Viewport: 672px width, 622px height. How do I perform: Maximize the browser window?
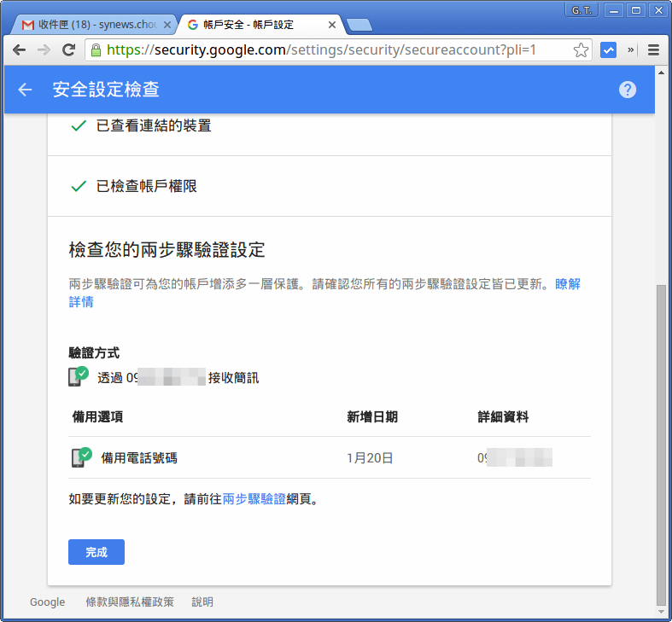coord(636,10)
